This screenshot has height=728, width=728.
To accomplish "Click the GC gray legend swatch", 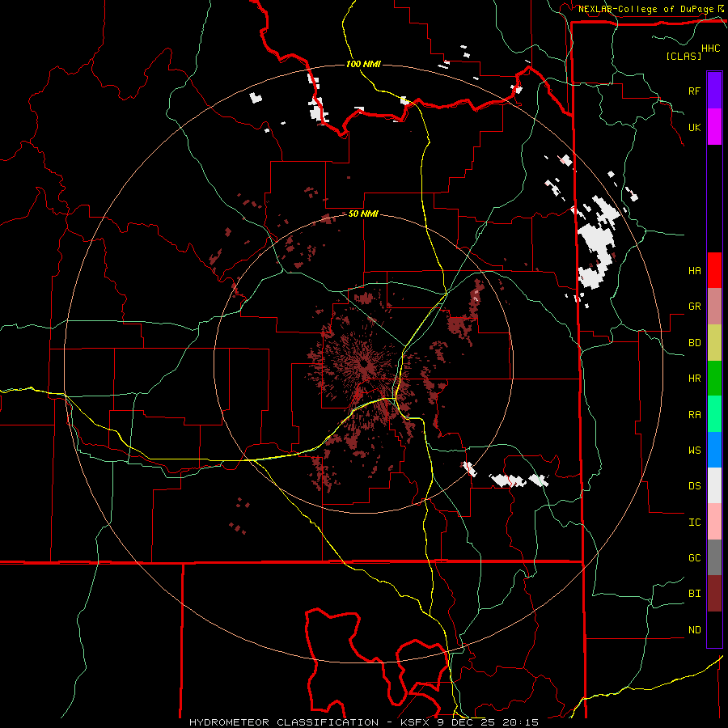I will pyautogui.click(x=714, y=557).
